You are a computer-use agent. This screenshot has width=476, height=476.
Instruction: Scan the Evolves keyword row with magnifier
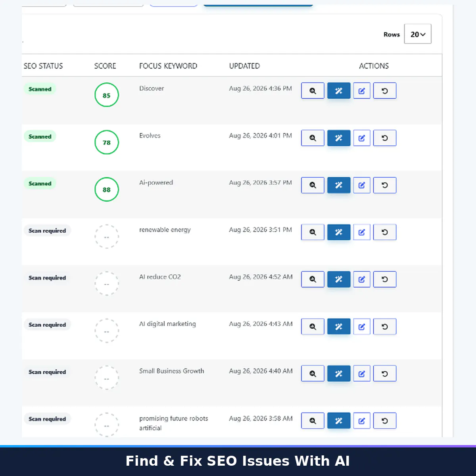[313, 138]
